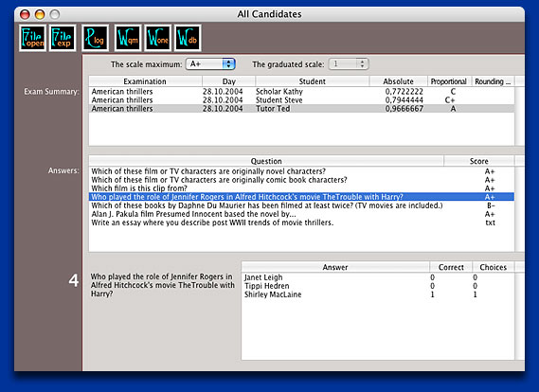
Task: Click the Proportional column header
Action: [449, 81]
